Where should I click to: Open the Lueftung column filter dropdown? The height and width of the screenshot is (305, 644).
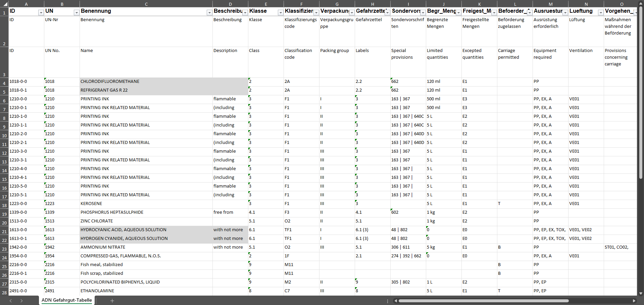600,12
